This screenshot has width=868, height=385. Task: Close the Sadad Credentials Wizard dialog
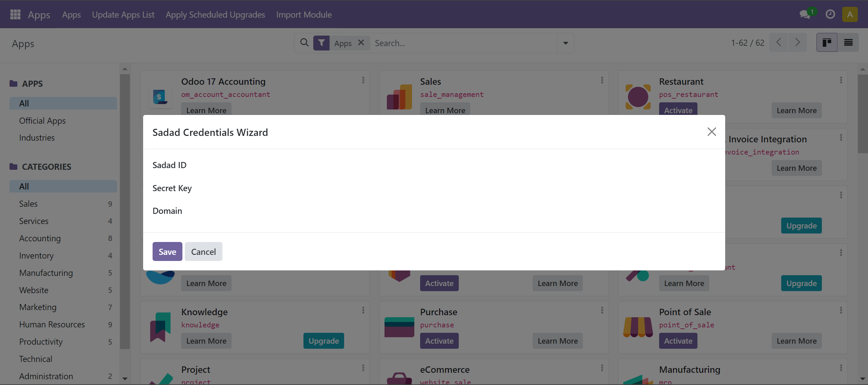tap(712, 132)
